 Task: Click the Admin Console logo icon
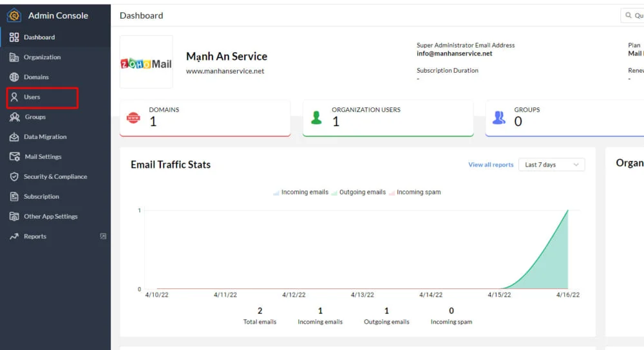click(14, 15)
